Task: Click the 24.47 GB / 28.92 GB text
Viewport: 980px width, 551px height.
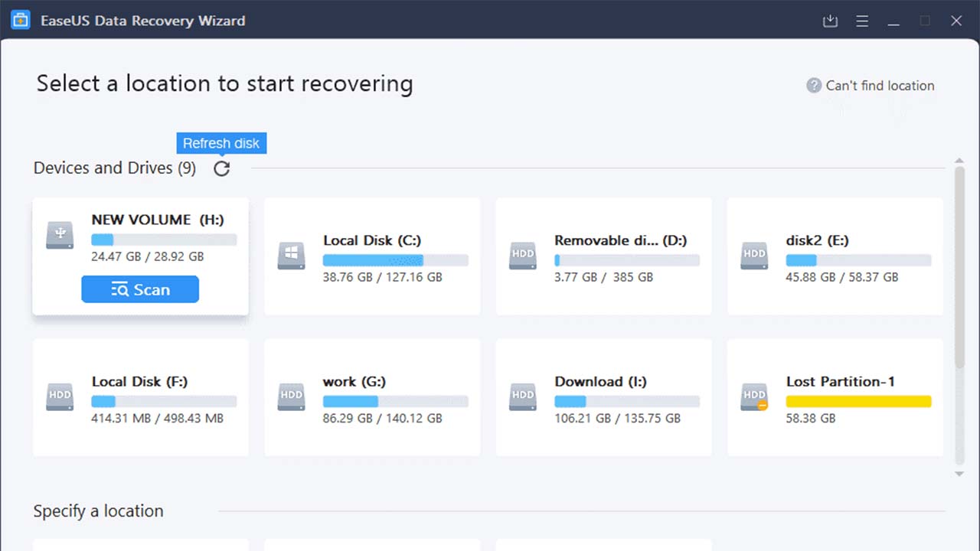Action: pos(148,257)
